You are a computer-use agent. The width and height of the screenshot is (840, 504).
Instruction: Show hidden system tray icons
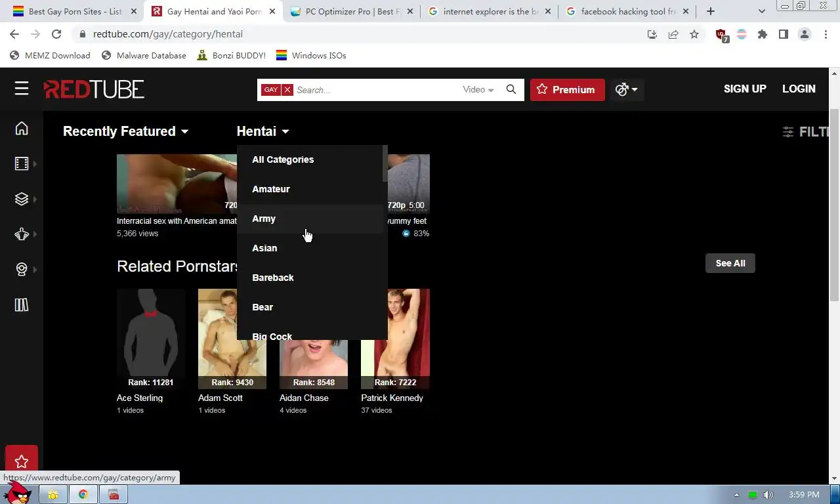pyautogui.click(x=736, y=495)
